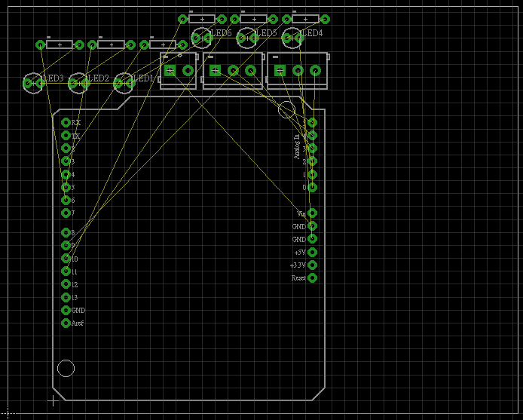Click the Reset pin pad
Viewport: 523px width, 420px height.
click(313, 278)
